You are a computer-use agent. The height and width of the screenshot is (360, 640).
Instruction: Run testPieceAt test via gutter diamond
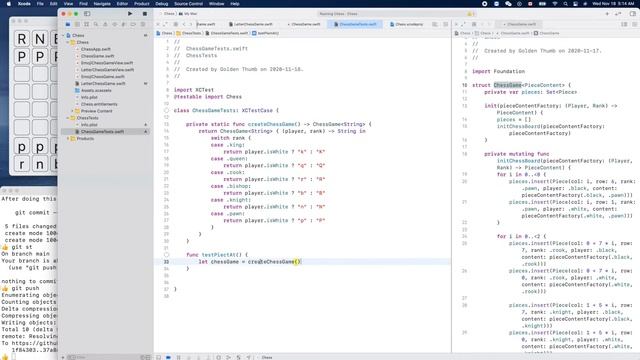click(166, 255)
